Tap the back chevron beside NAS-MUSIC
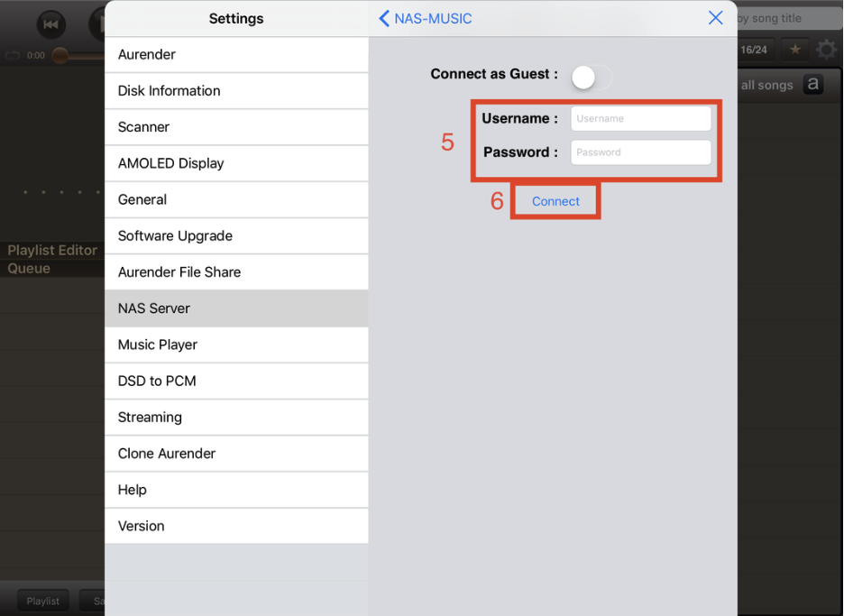This screenshot has width=844, height=616. tap(384, 18)
